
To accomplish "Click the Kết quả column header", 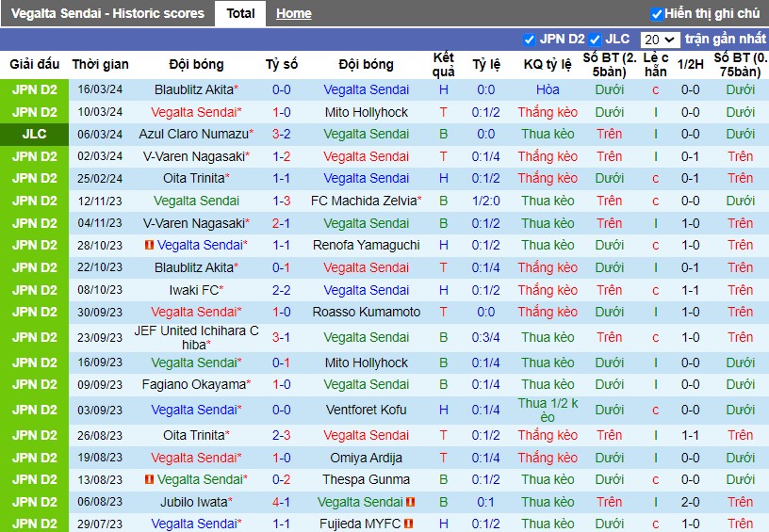I will 443,65.
